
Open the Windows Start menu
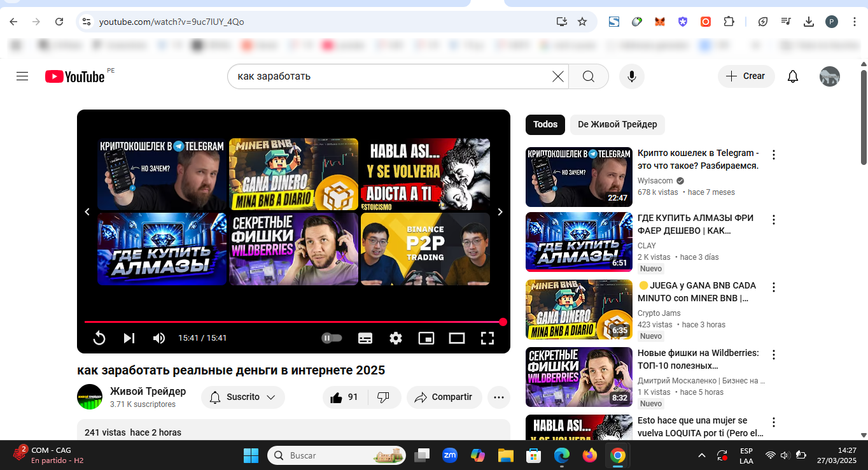click(x=251, y=455)
